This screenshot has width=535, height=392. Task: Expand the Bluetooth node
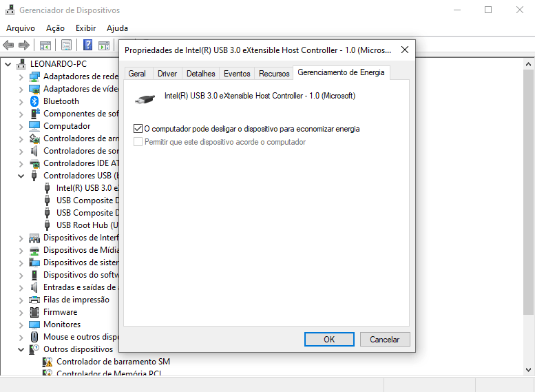point(21,102)
